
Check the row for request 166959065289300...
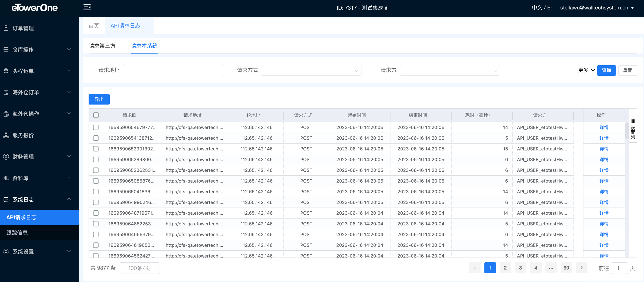click(96, 159)
